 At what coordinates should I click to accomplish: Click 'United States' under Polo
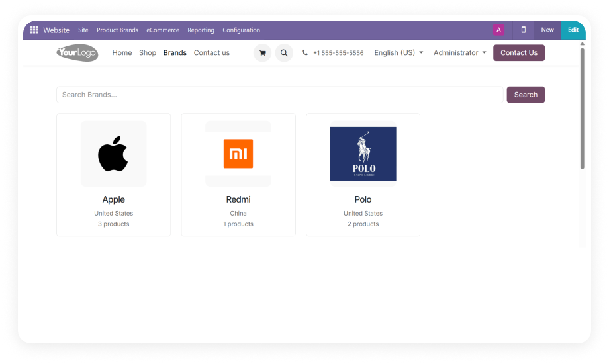pos(363,213)
